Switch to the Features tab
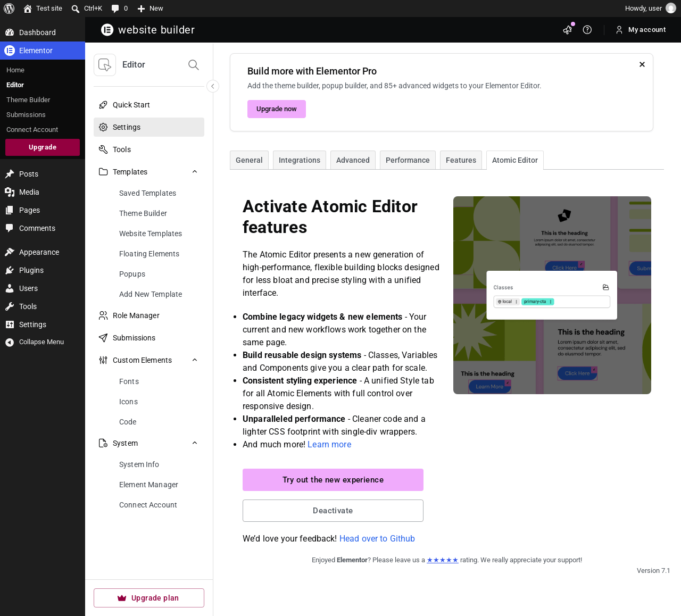This screenshot has width=681, height=616. click(461, 160)
